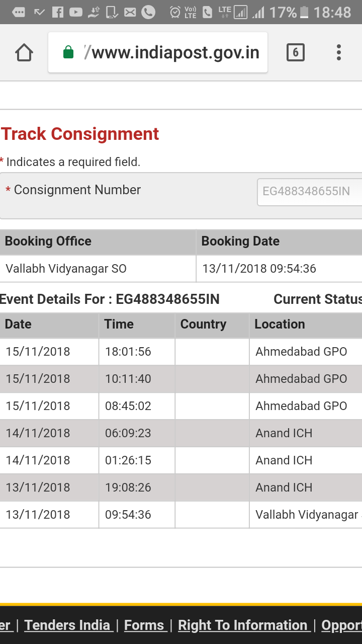
Task: Select the Time column header
Action: click(119, 324)
